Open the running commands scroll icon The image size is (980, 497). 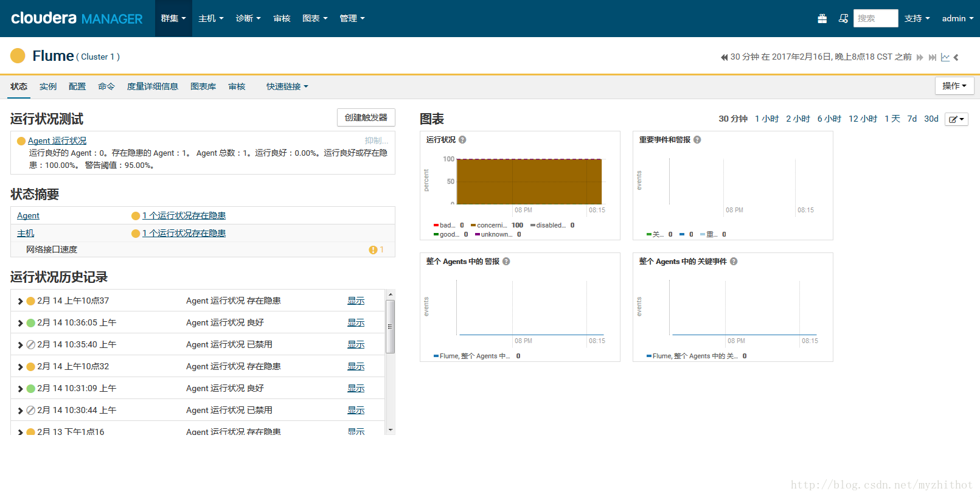coord(843,18)
